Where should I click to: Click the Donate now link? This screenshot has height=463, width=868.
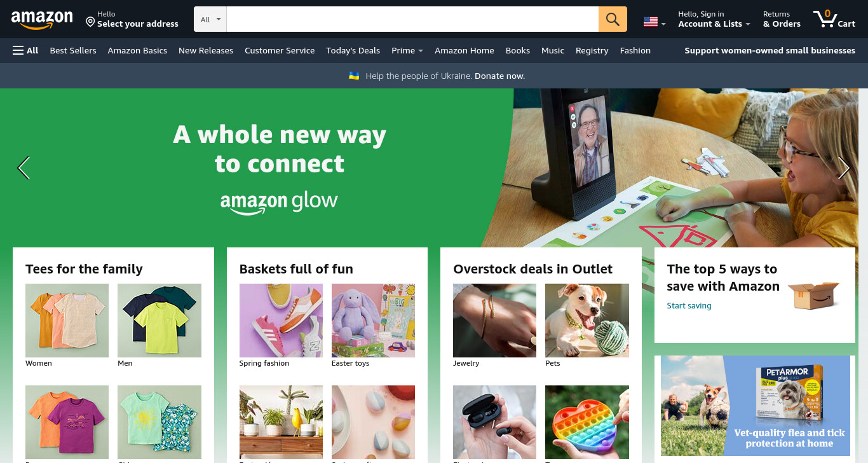click(499, 76)
